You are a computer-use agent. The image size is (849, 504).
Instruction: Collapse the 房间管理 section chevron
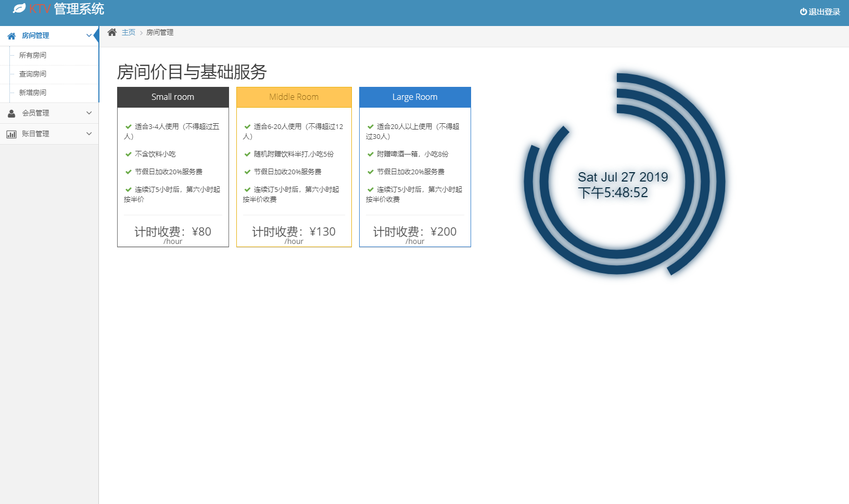click(88, 35)
